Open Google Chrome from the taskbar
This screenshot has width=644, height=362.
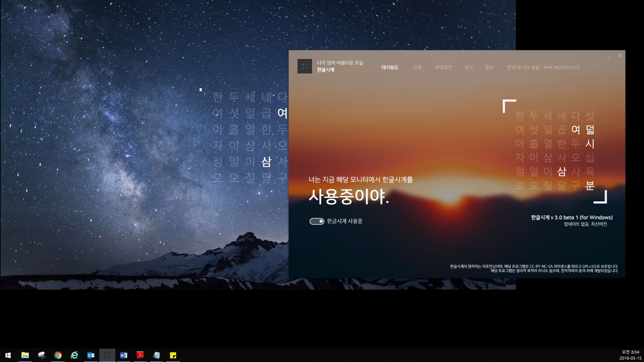[58, 355]
